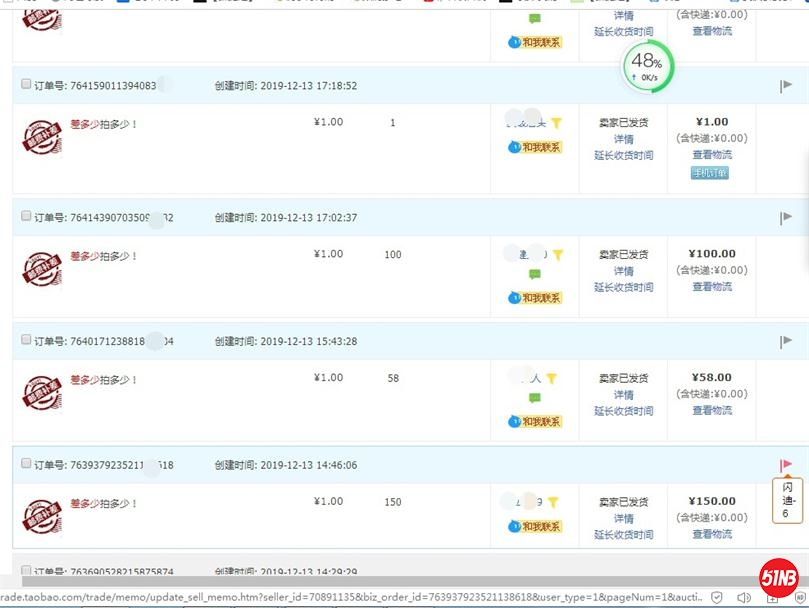Image resolution: width=809 pixels, height=608 pixels.
Task: Select the red flag labeled 闪迪-6
Action: click(784, 463)
